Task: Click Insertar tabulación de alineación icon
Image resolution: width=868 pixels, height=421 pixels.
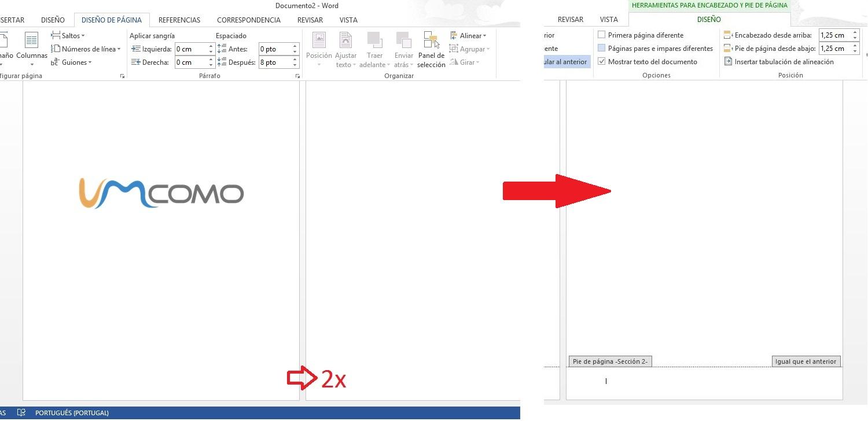Action: coord(729,62)
